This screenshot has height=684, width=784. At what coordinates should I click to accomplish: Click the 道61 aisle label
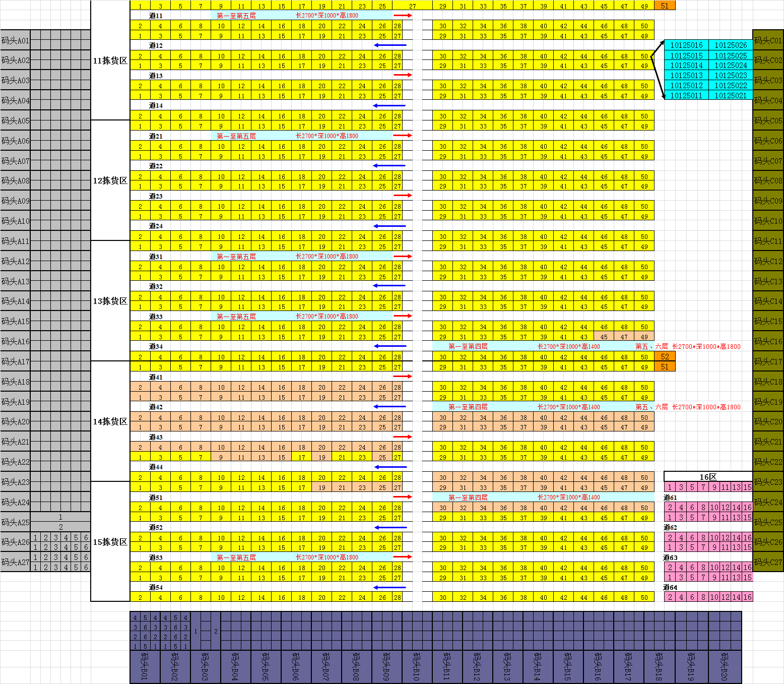pyautogui.click(x=670, y=498)
